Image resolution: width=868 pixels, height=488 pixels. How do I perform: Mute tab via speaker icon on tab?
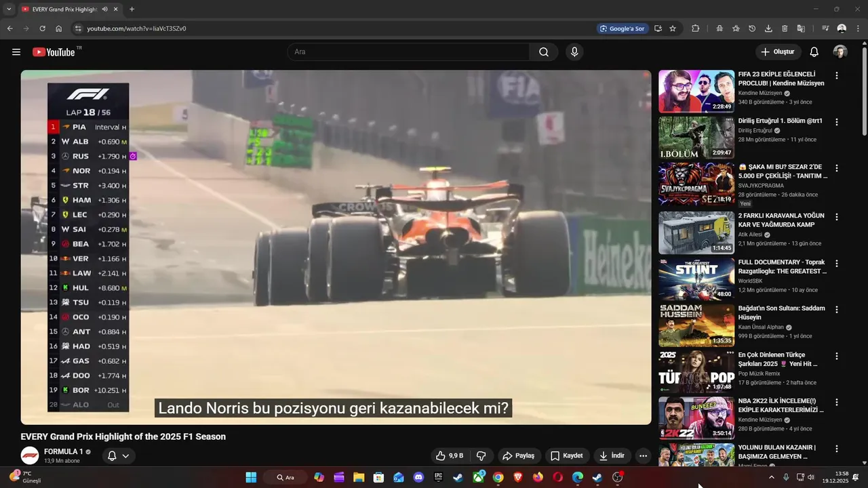pos(104,9)
